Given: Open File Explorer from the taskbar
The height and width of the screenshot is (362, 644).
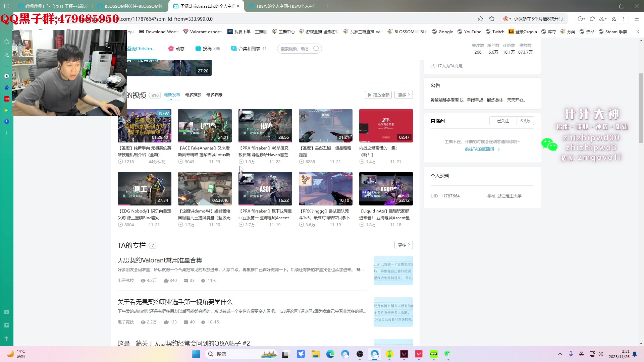Looking at the screenshot, I should pyautogui.click(x=316, y=354).
